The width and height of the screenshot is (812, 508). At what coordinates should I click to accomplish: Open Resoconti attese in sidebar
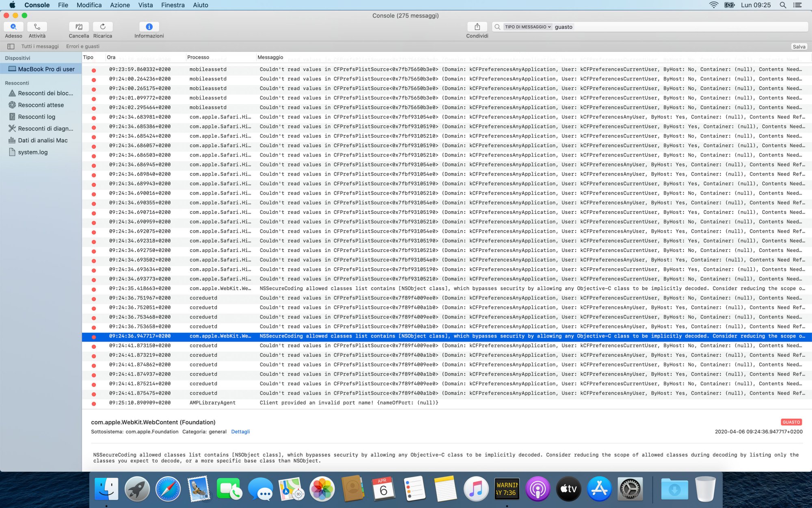(x=36, y=105)
